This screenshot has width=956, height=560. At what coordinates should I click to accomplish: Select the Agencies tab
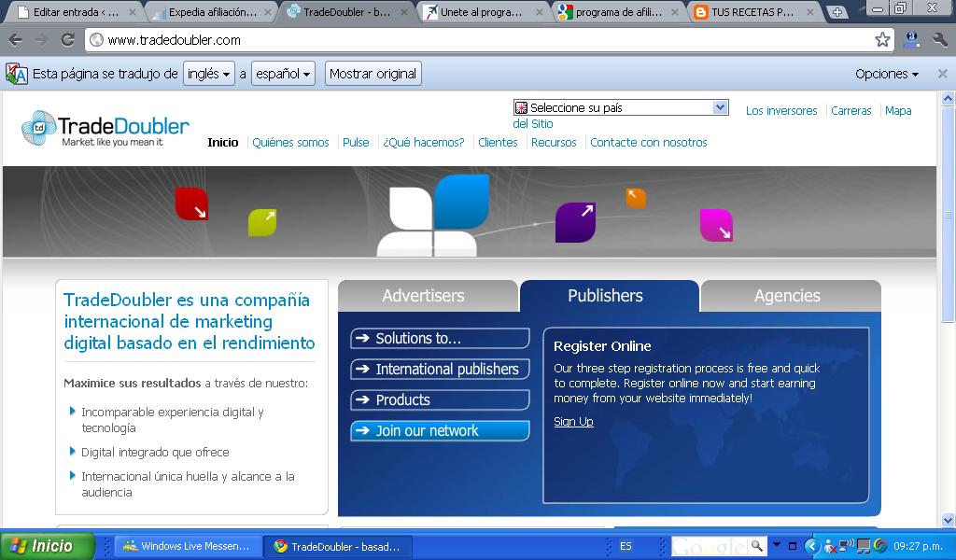[790, 296]
